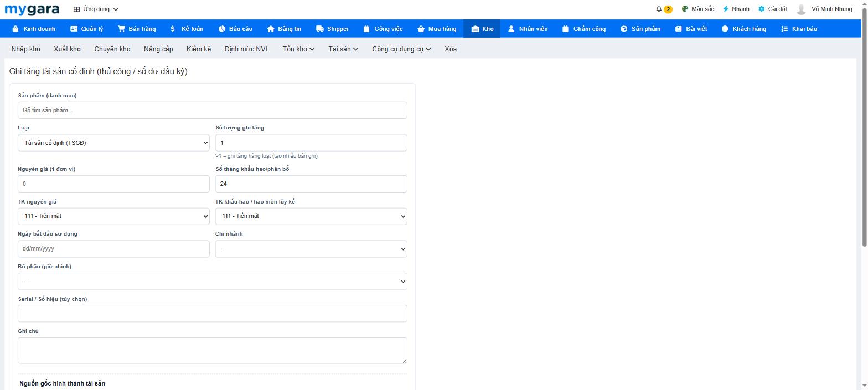Click the Báo cáo pie chart icon
Viewport: 868px width, 390px height.
(x=222, y=29)
